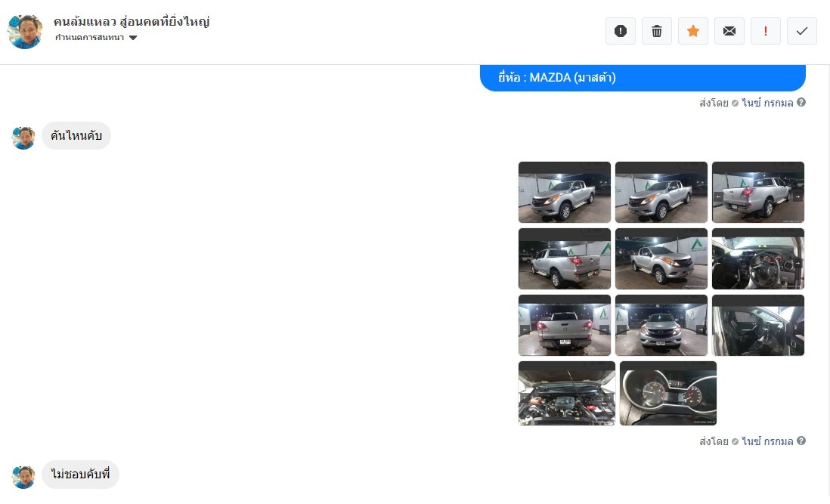Click contact name คนล้มแหลว สู่อนคตที่ยิ่งใหญ่

(x=132, y=22)
